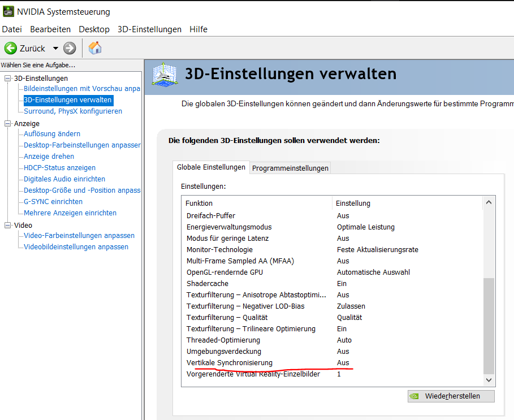This screenshot has height=420, width=514.
Task: Open Videobildeinstellungen anpassen
Action: click(x=76, y=246)
